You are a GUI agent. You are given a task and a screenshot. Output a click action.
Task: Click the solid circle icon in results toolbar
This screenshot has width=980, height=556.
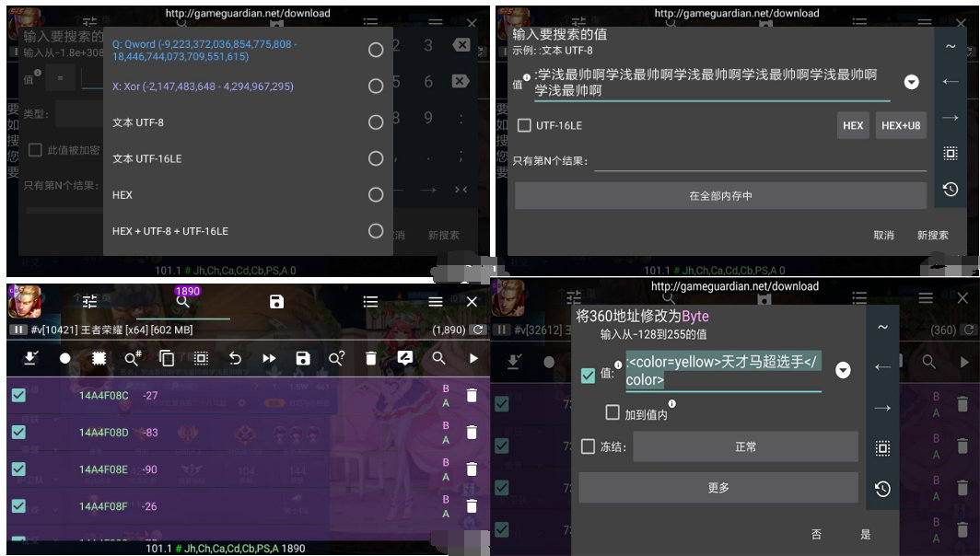[65, 358]
